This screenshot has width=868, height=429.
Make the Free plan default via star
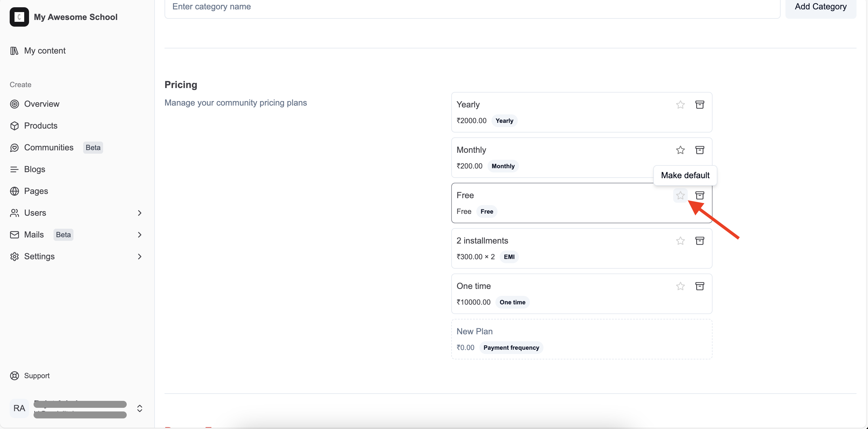click(x=680, y=195)
